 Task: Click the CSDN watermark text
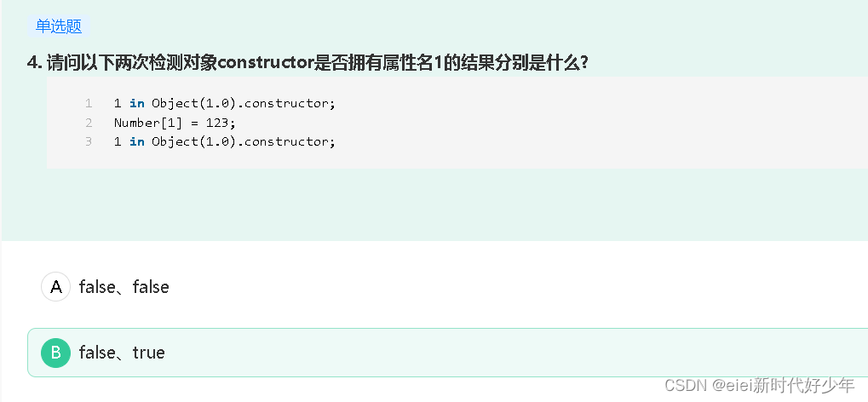tap(687, 385)
